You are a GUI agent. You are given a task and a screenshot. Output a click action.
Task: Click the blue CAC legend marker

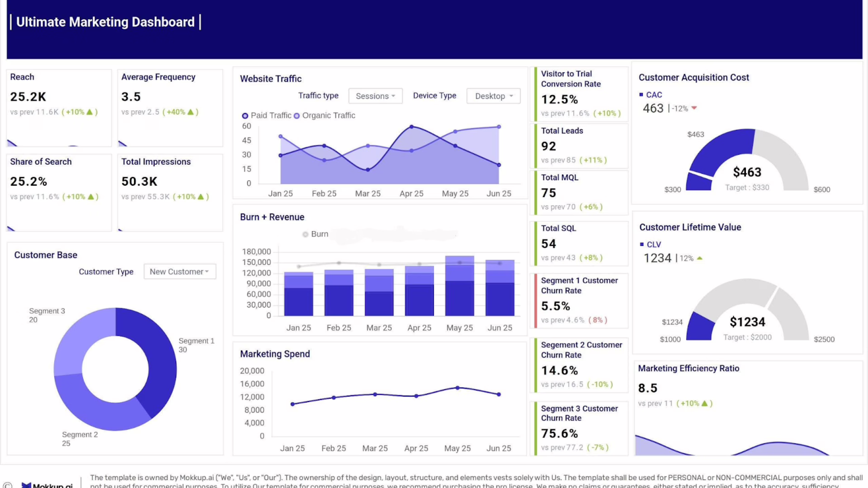(x=642, y=95)
